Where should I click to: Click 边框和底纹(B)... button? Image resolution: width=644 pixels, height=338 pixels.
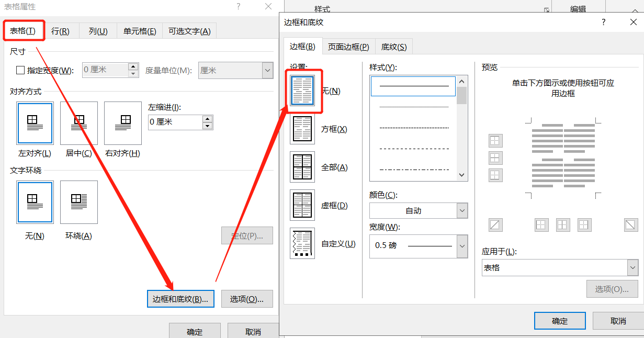[x=180, y=299]
